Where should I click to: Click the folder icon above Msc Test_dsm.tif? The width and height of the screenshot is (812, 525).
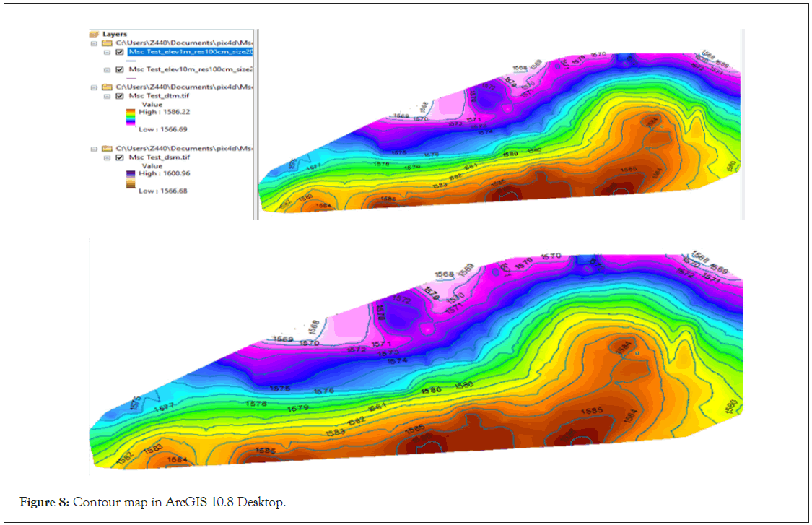[107, 148]
